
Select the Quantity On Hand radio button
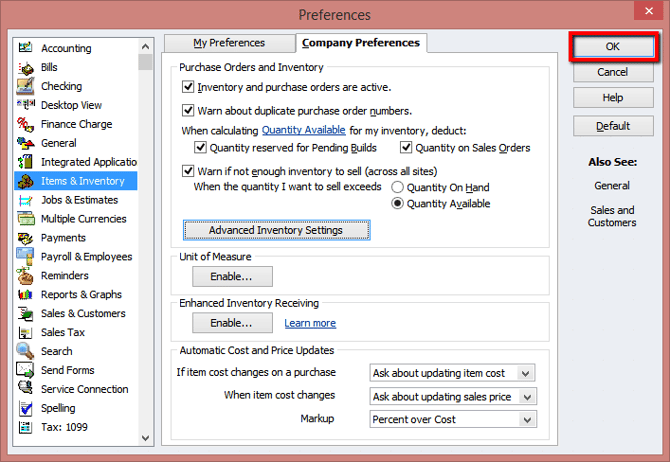(x=398, y=187)
